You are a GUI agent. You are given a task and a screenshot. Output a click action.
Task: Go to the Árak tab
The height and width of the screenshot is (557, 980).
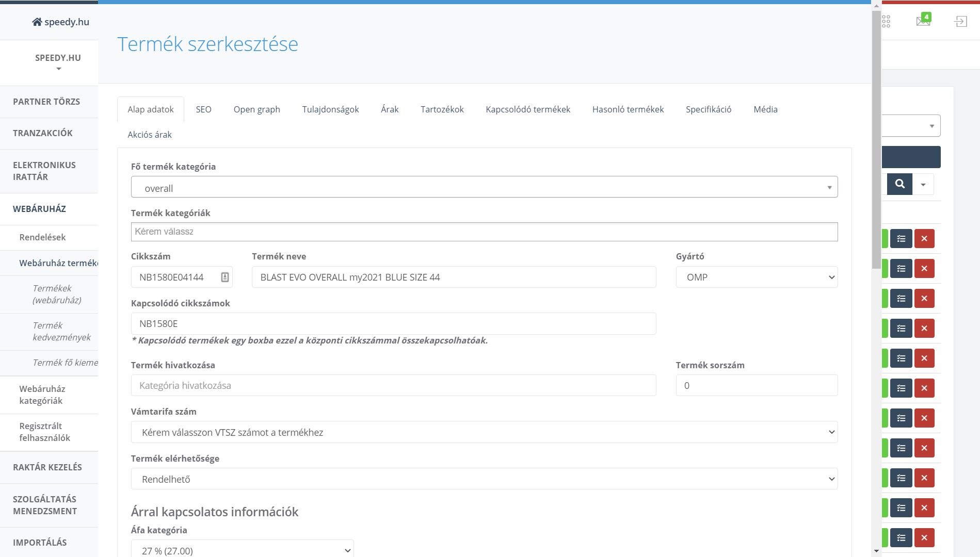pos(390,109)
